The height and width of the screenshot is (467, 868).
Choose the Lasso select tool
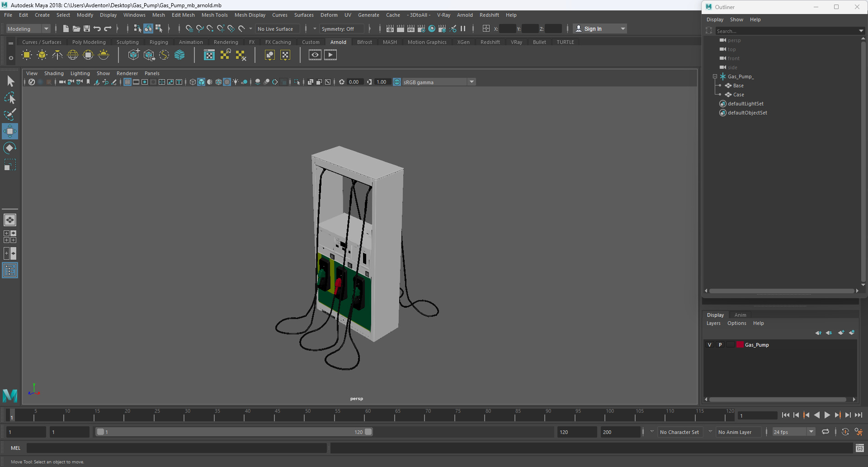[10, 98]
